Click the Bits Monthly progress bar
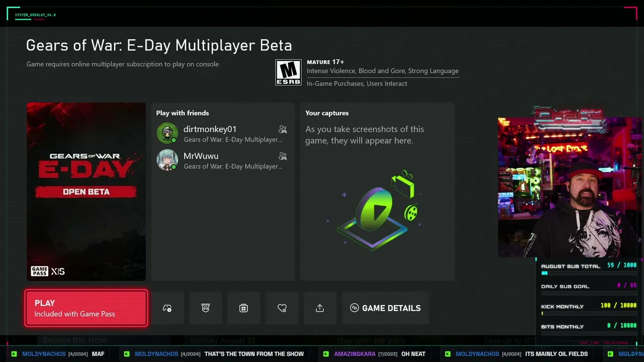This screenshot has height=362, width=644. click(x=589, y=333)
